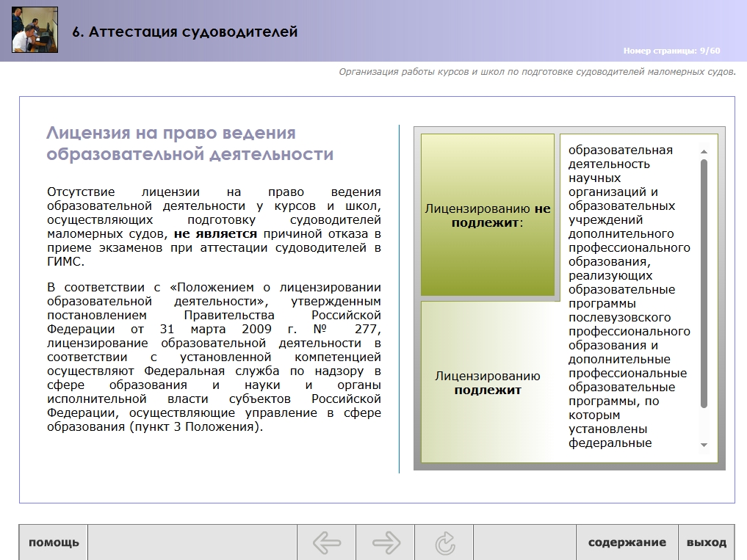
Task: Click the bold 'не является' text
Action: (215, 234)
